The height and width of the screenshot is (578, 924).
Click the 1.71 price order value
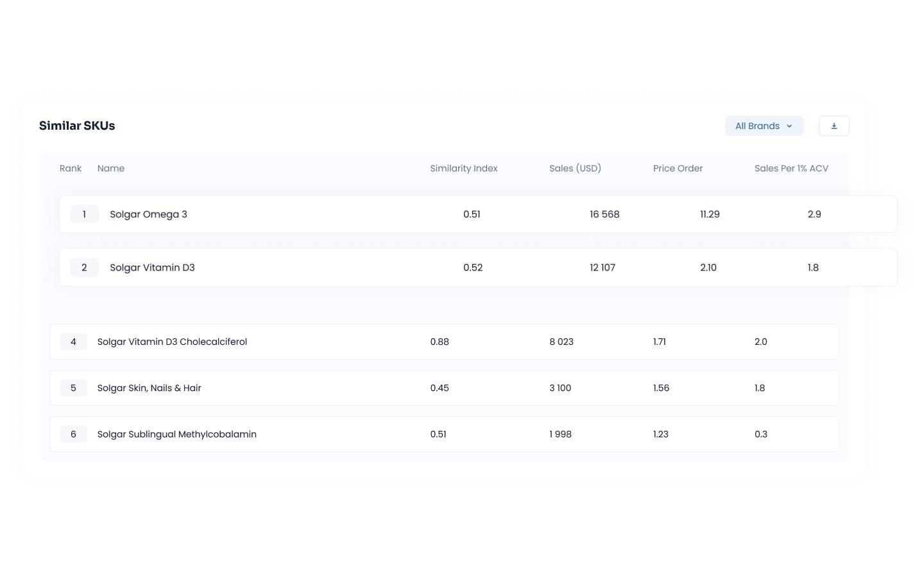[660, 342]
